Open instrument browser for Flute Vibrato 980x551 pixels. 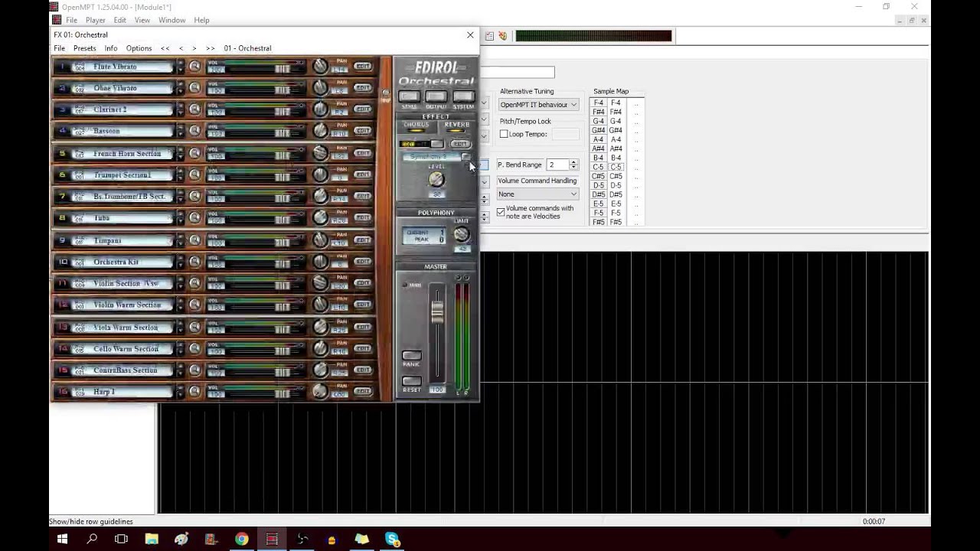pyautogui.click(x=194, y=67)
